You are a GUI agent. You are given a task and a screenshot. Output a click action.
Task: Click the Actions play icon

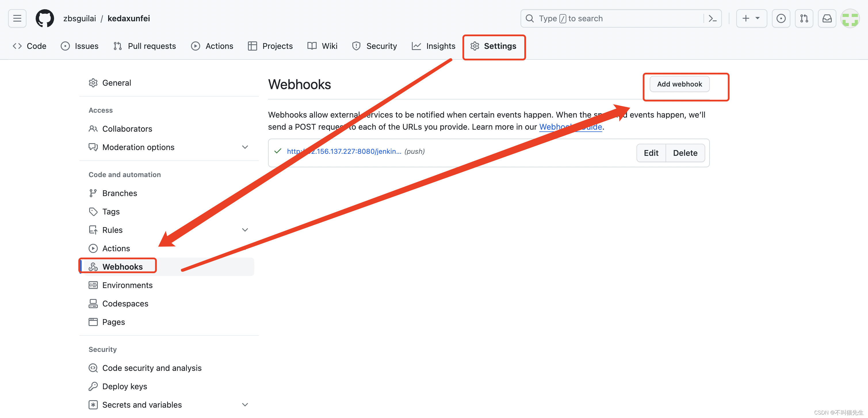195,45
